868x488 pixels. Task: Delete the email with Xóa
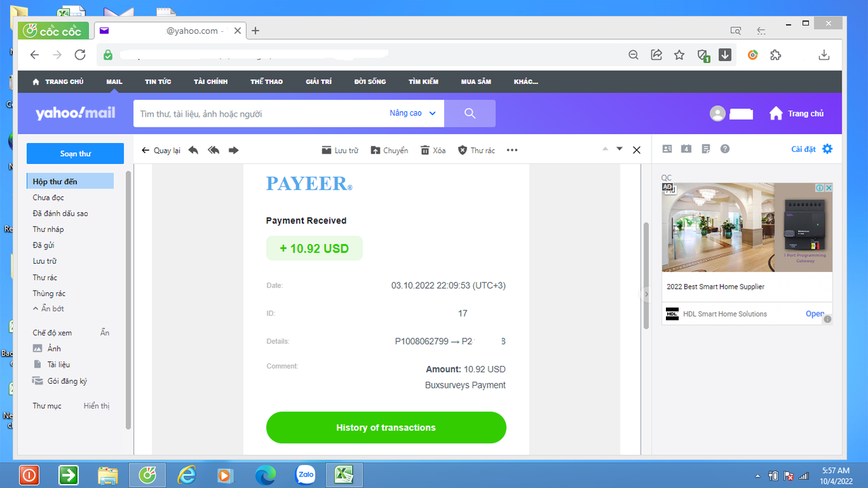tap(433, 150)
